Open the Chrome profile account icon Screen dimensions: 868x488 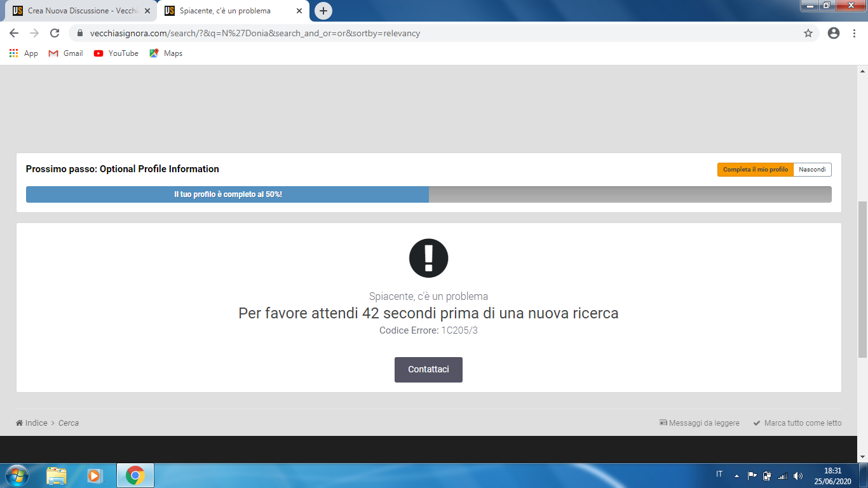pos(834,33)
